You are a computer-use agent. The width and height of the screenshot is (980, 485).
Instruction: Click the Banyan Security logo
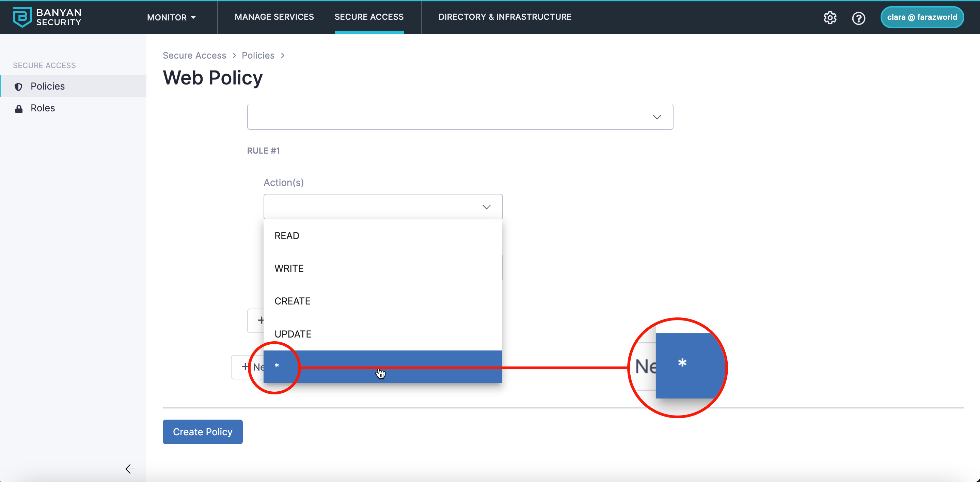pos(47,17)
